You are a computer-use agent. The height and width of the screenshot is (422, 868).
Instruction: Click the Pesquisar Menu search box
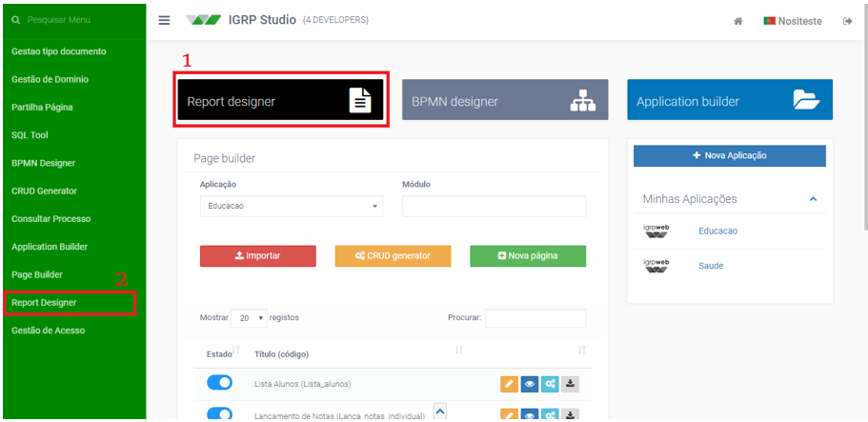coord(74,20)
